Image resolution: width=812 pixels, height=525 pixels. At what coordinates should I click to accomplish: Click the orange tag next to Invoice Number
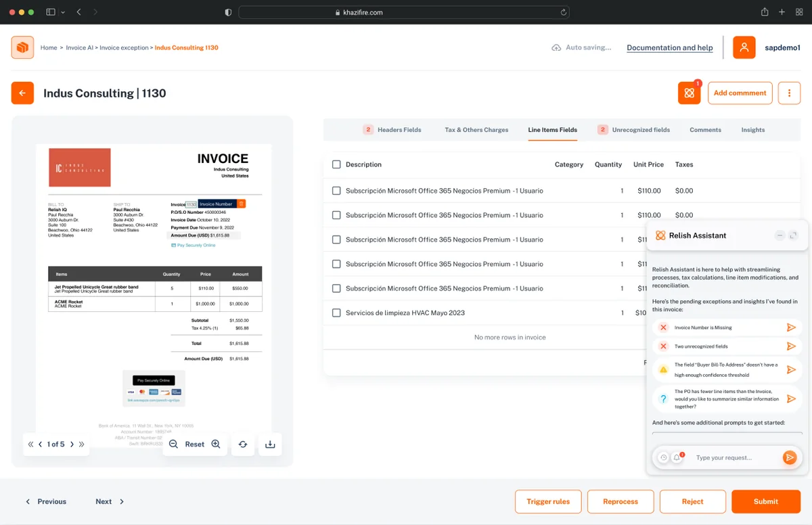(242, 204)
